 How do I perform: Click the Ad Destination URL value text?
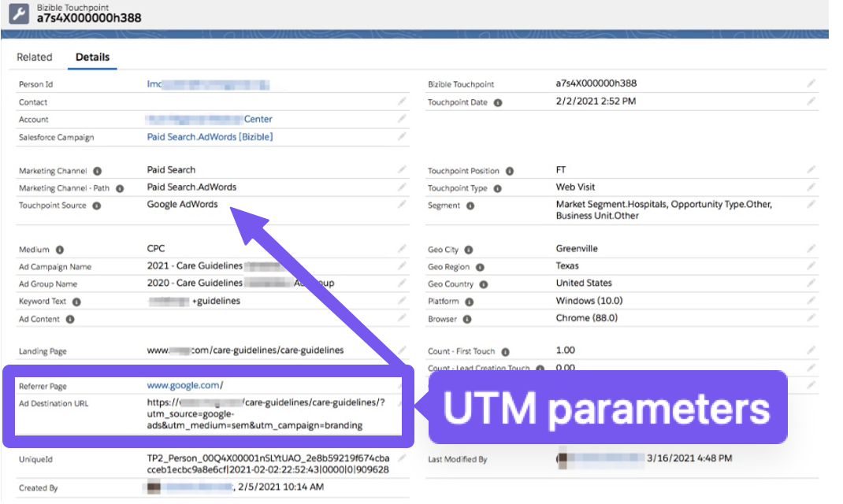266,413
